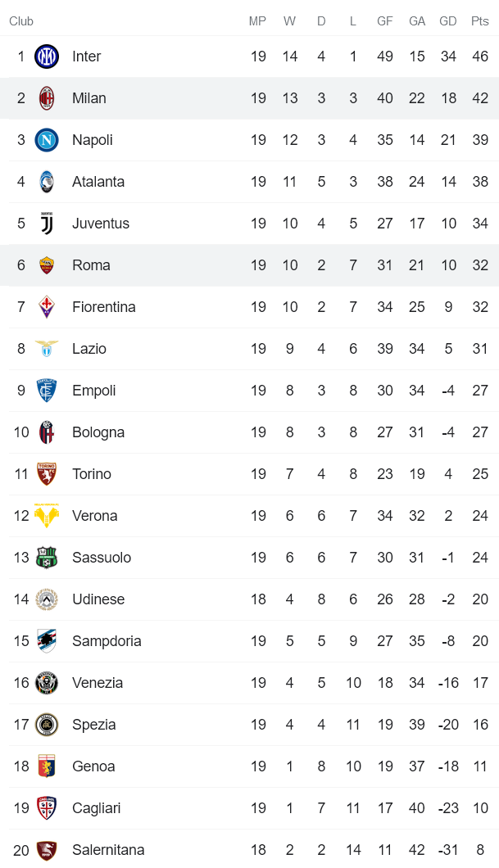Click the Juventus club logo
Screen dimensions: 499x868
coord(47,224)
